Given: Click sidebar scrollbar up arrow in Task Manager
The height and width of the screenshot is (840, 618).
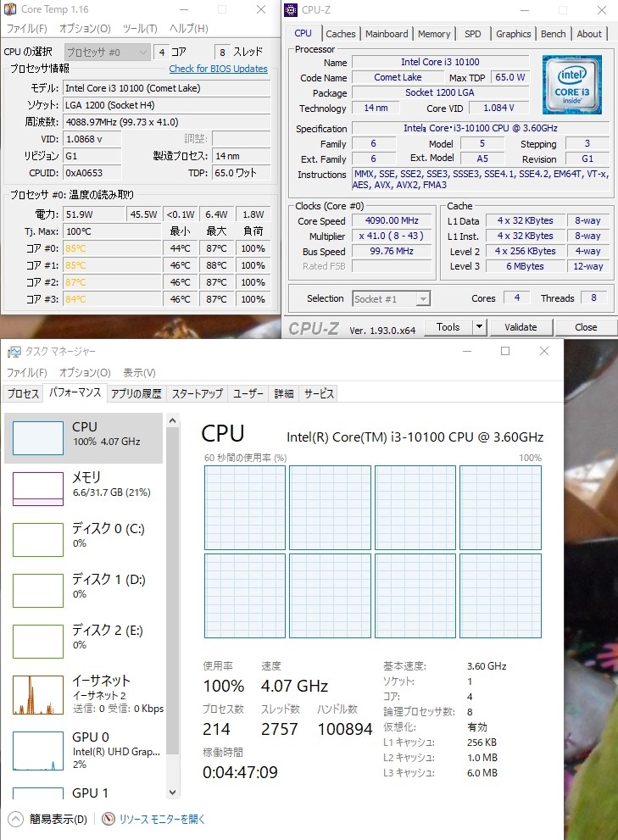Looking at the screenshot, I should tap(173, 421).
